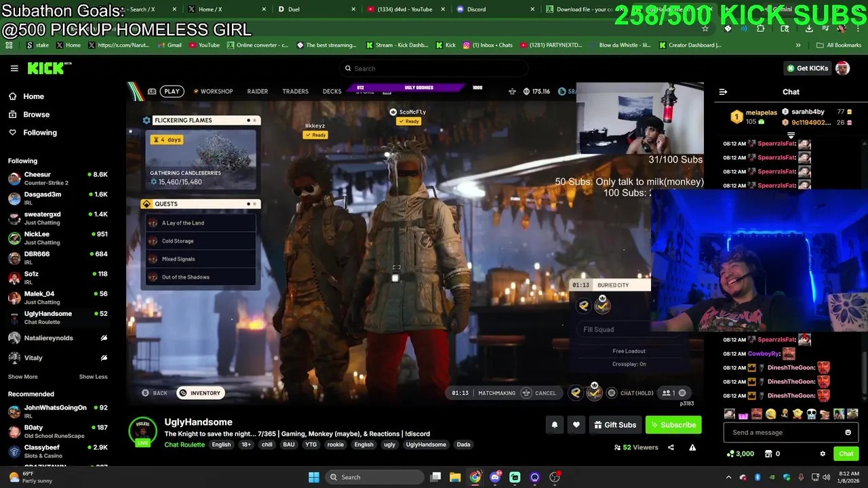868x488 pixels.
Task: Open the emote picker smiley icon
Action: [848, 432]
